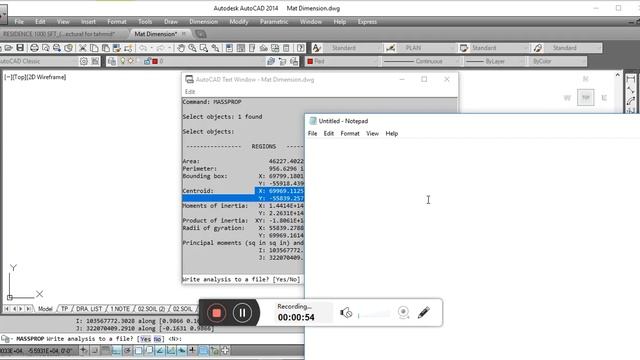Toggle layer 0 lightbulb on/off
640x360 pixels.
[x=122, y=61]
